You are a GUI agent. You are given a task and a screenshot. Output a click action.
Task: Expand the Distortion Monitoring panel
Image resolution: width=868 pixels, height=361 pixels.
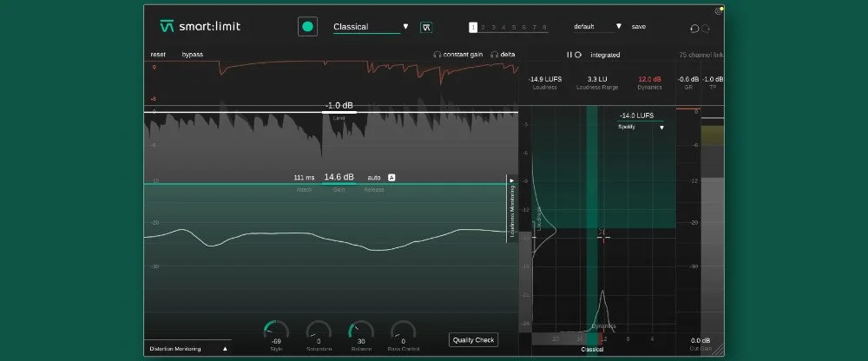[188, 349]
